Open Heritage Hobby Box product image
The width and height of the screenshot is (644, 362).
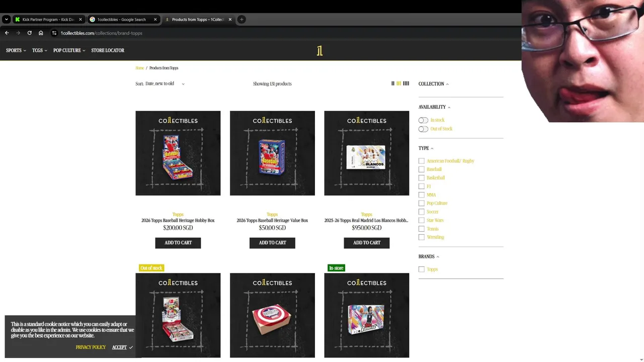pos(178,153)
